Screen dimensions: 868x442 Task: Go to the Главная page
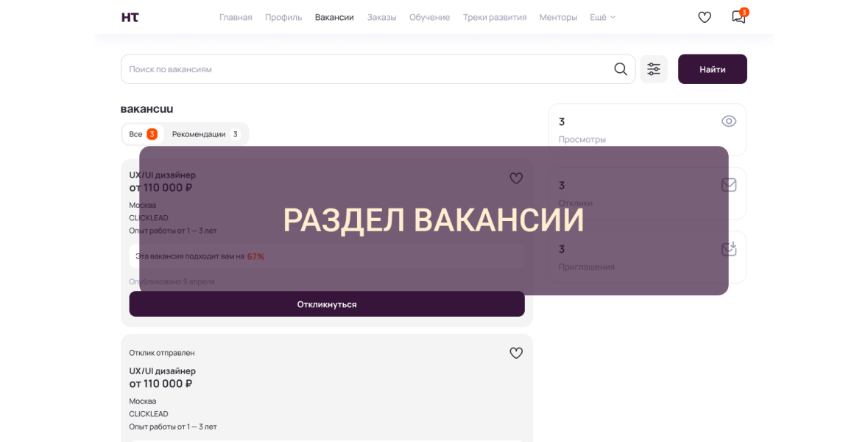point(236,17)
